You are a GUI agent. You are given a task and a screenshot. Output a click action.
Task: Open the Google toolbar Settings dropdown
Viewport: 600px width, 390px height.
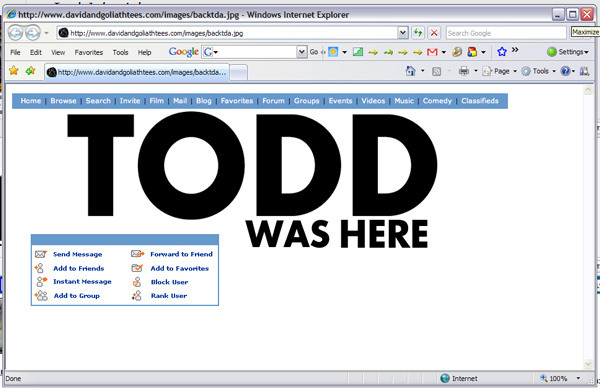coord(568,52)
